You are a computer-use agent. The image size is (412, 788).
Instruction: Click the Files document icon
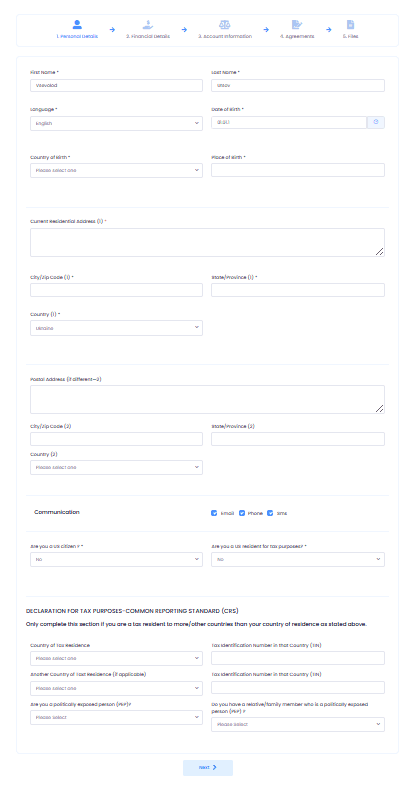(350, 25)
